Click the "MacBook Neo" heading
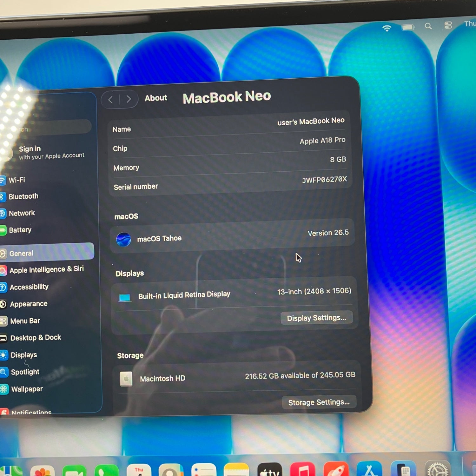Image resolution: width=476 pixels, height=476 pixels. click(227, 97)
